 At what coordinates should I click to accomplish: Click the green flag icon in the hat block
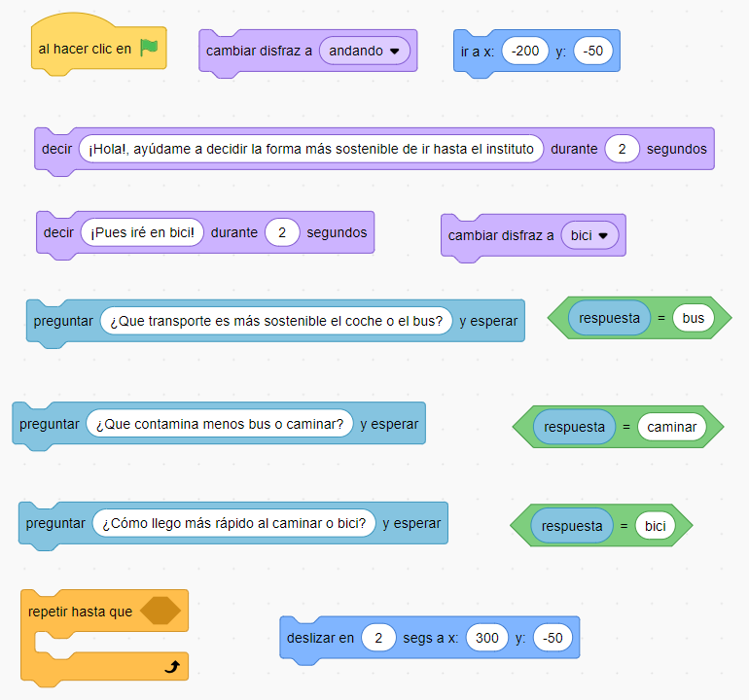click(148, 48)
